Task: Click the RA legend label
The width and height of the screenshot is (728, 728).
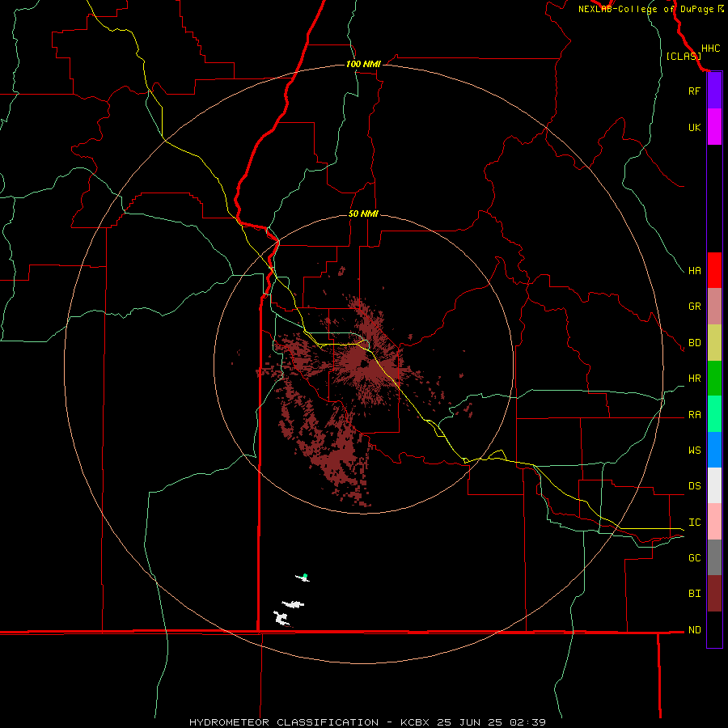Action: click(694, 415)
